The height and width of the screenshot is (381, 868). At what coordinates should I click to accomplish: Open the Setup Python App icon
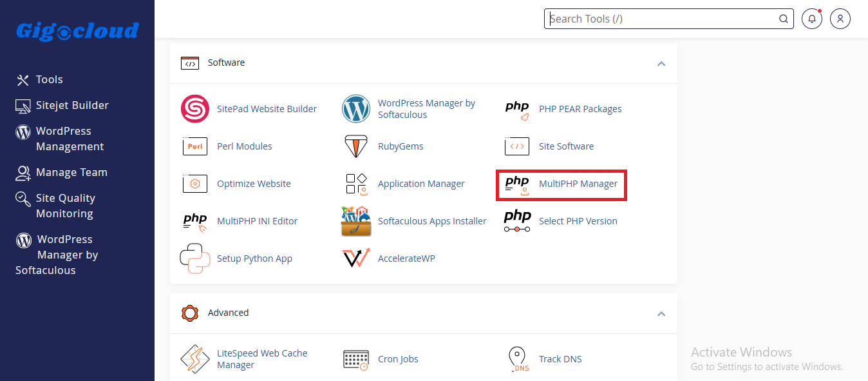point(194,259)
